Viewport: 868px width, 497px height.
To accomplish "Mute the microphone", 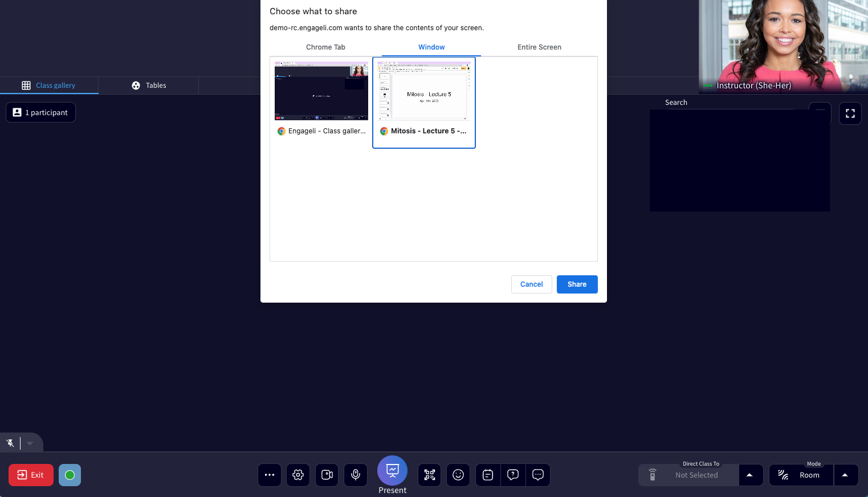I will click(x=356, y=475).
